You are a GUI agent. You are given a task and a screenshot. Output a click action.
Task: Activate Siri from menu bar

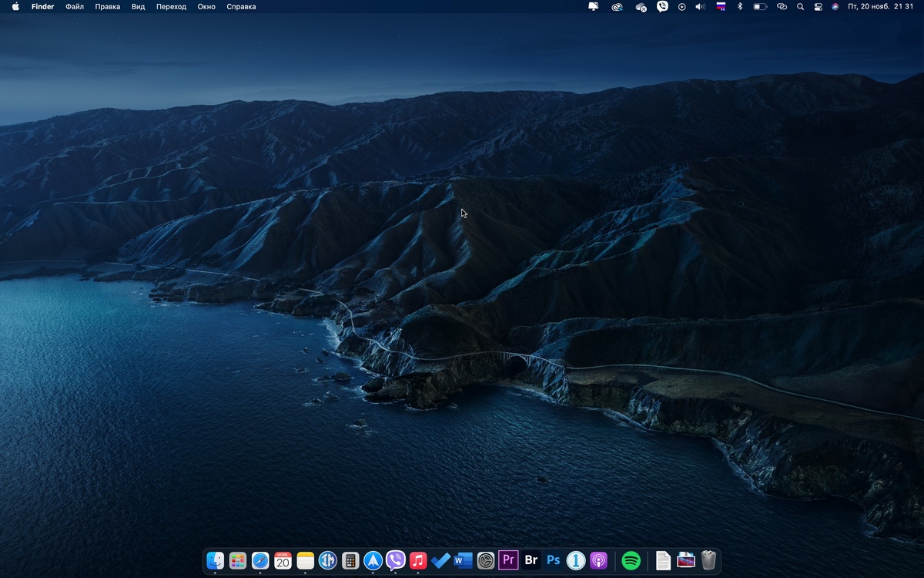[x=835, y=7]
